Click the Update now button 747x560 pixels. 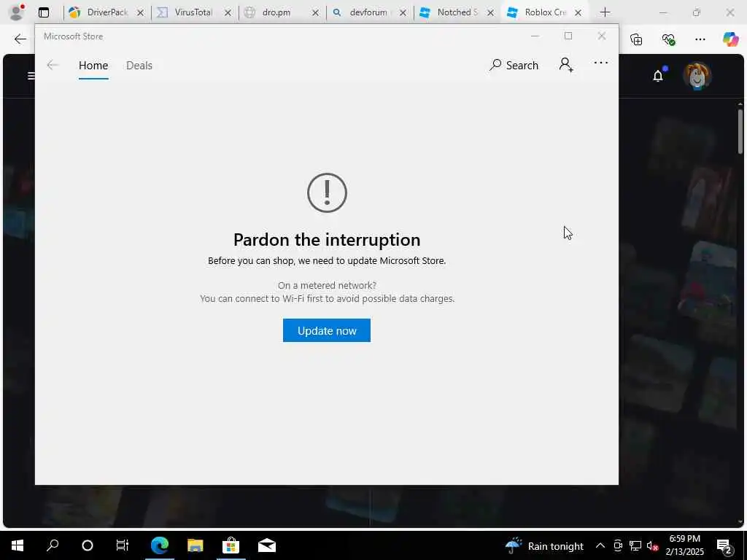point(326,330)
